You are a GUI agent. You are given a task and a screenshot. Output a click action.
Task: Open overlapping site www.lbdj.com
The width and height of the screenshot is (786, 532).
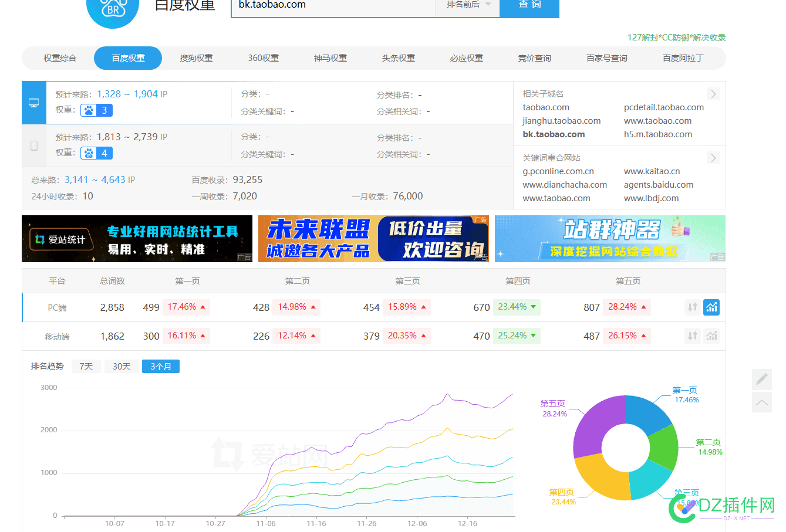(652, 198)
